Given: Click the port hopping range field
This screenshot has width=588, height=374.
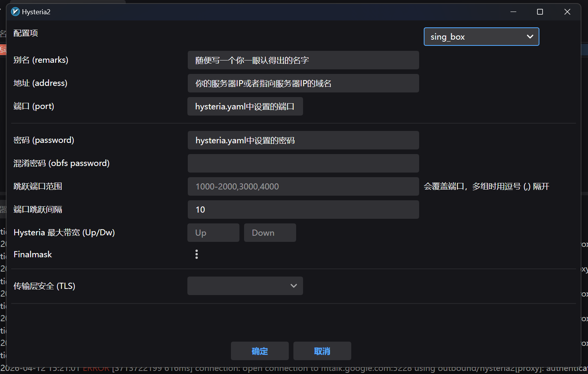Looking at the screenshot, I should pyautogui.click(x=303, y=186).
